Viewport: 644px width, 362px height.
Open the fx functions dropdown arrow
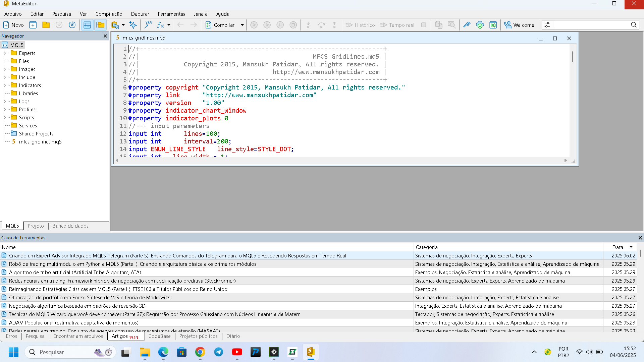[169, 25]
